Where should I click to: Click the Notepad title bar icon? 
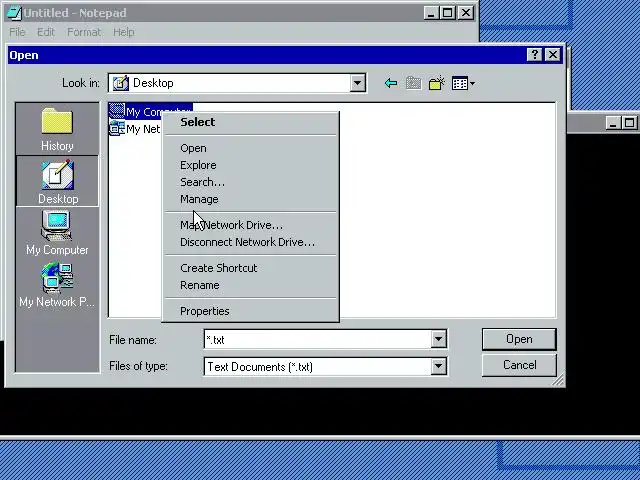point(14,13)
